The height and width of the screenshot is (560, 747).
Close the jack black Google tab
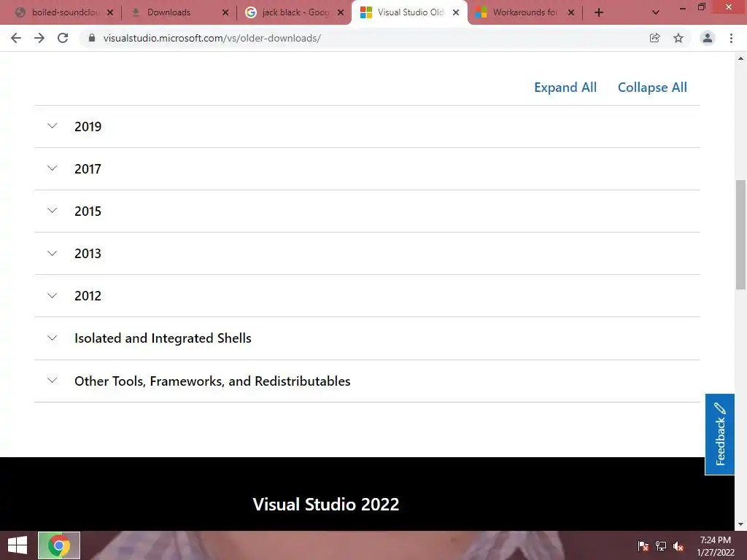point(341,13)
